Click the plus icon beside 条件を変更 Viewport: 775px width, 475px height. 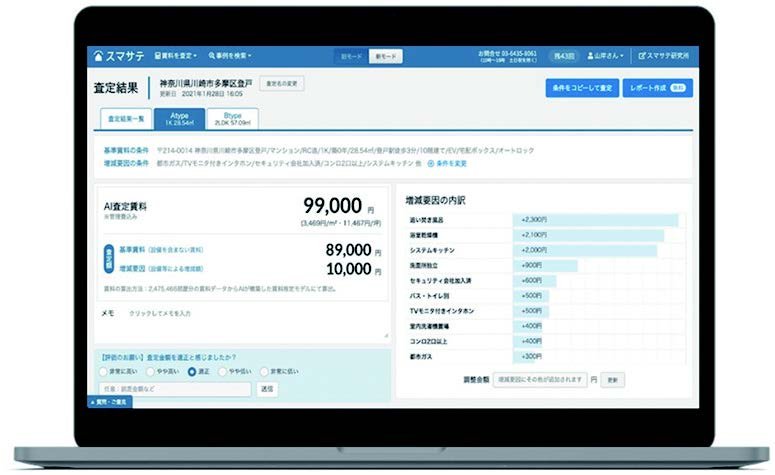[x=432, y=162]
